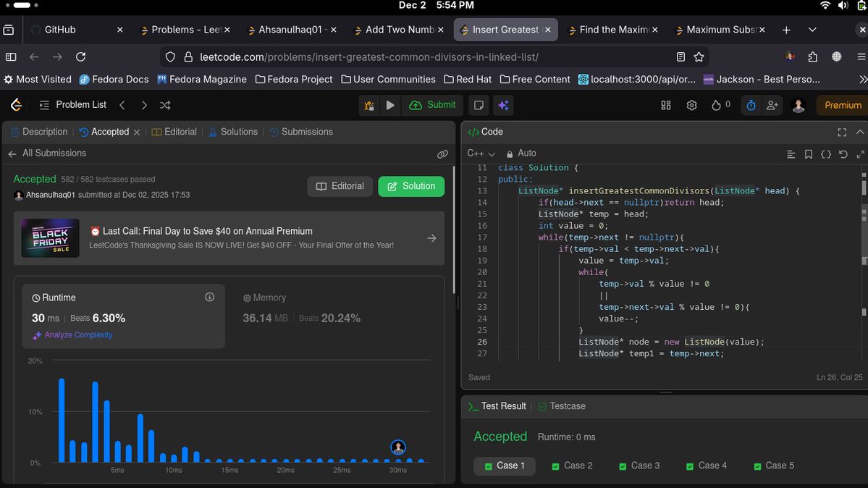
Task: Switch to the Testcase tab
Action: pyautogui.click(x=569, y=405)
